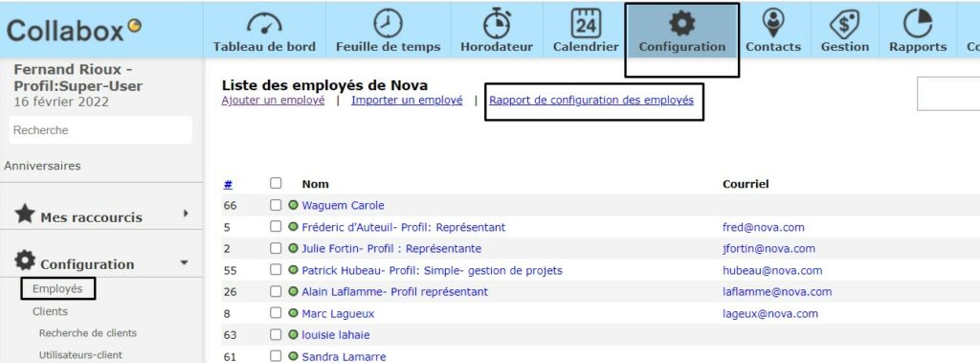Click email lageux@nova.com
This screenshot has height=363, width=980.
click(x=770, y=313)
